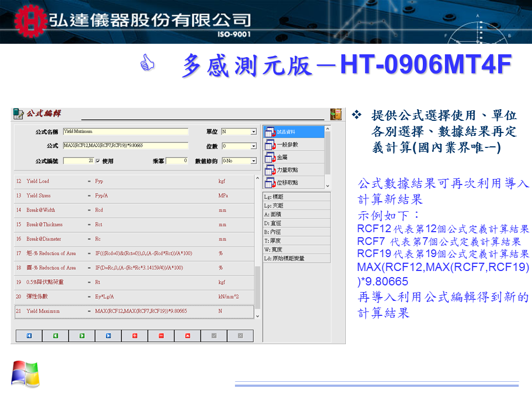Click the Fyp/A formula in row 13
The image size is (532, 399).
point(101,196)
